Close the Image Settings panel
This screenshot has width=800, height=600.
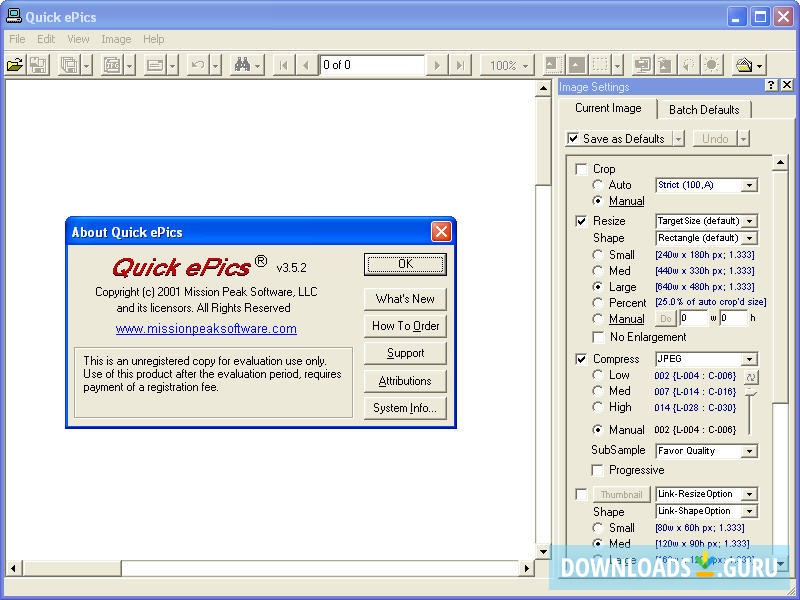click(787, 85)
